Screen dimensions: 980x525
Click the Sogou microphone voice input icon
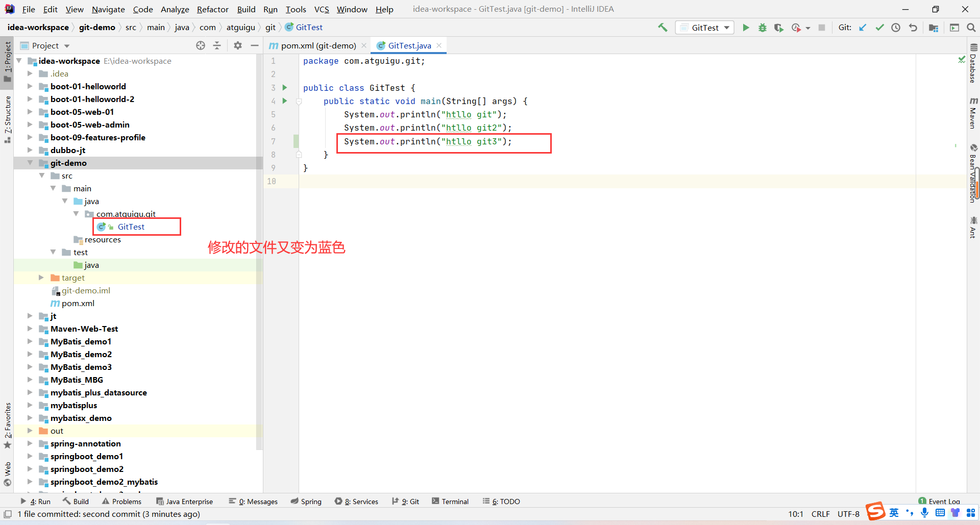[924, 513]
